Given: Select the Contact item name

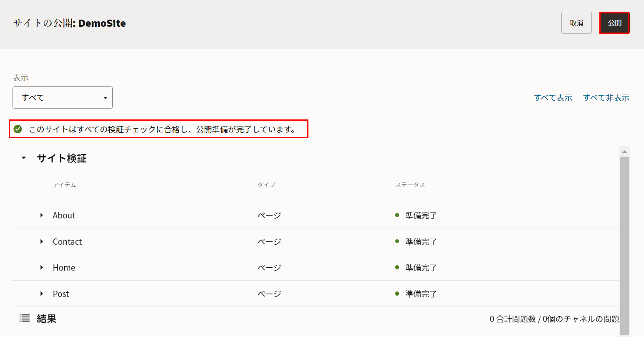Looking at the screenshot, I should [x=67, y=242].
